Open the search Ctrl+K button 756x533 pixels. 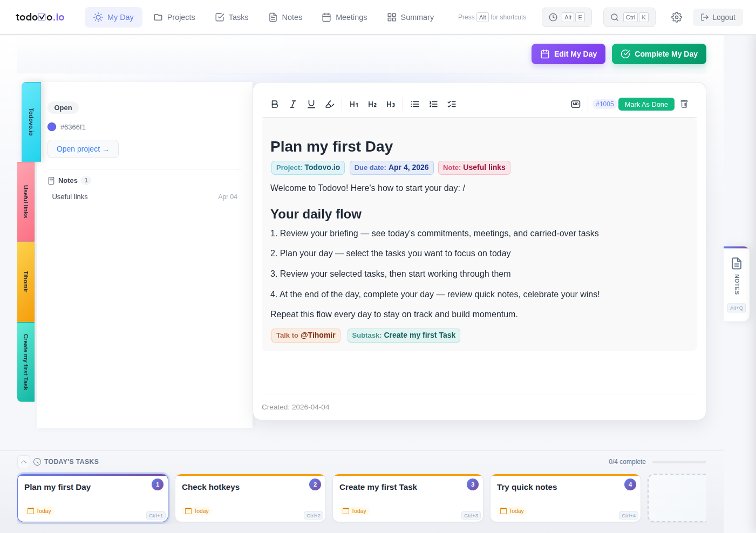tap(629, 17)
